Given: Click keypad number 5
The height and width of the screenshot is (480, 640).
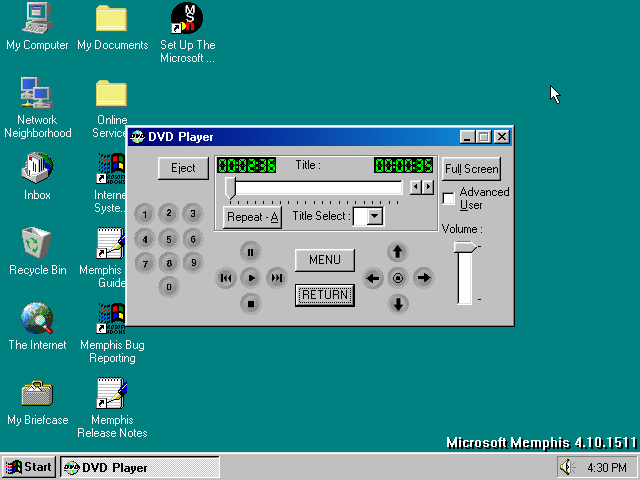Looking at the screenshot, I should (x=169, y=239).
